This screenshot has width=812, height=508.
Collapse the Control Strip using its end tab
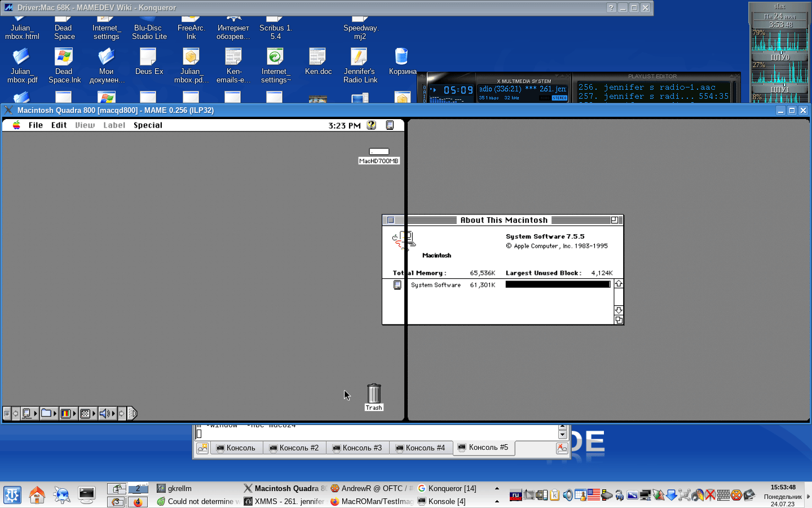pos(132,414)
